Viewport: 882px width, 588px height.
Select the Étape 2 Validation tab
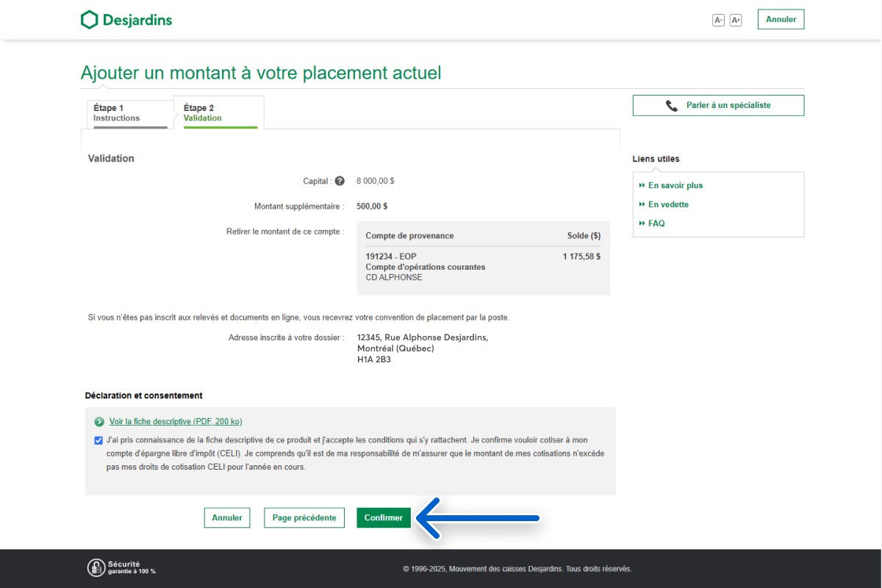[218, 113]
